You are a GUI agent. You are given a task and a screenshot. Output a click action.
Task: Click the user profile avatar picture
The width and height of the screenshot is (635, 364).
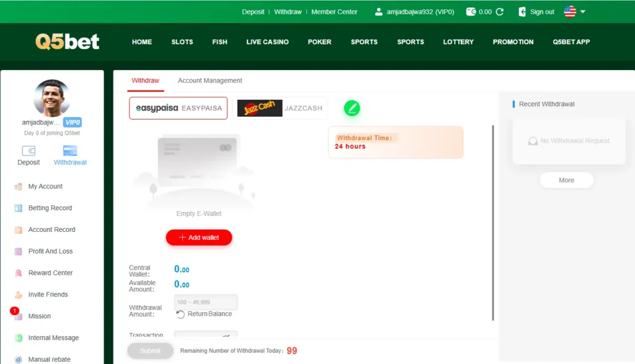click(x=51, y=98)
